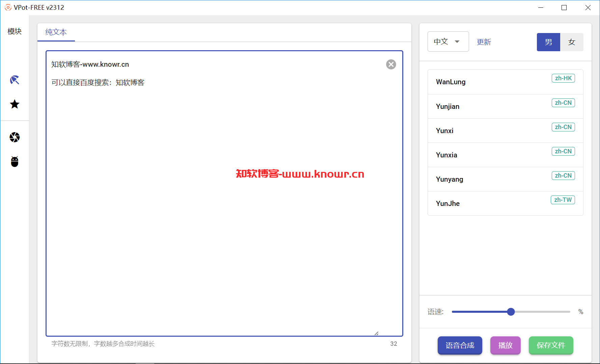
Task: Click the zh-HK tag on WanLung
Action: tap(563, 78)
